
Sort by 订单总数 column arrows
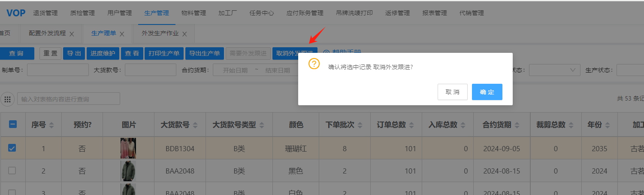point(411,125)
